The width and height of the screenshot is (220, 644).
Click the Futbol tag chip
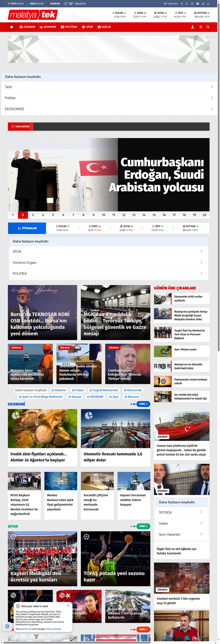point(78,390)
